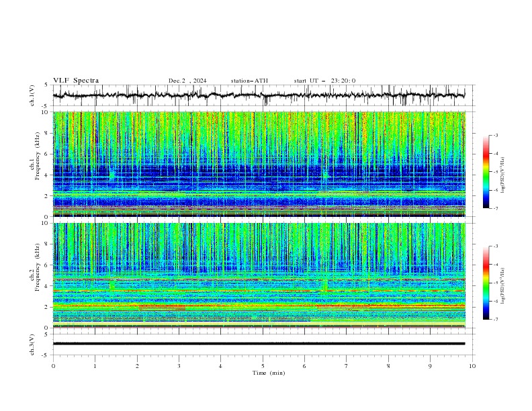Click the ch.2 spectrogram color bar

click(486, 283)
